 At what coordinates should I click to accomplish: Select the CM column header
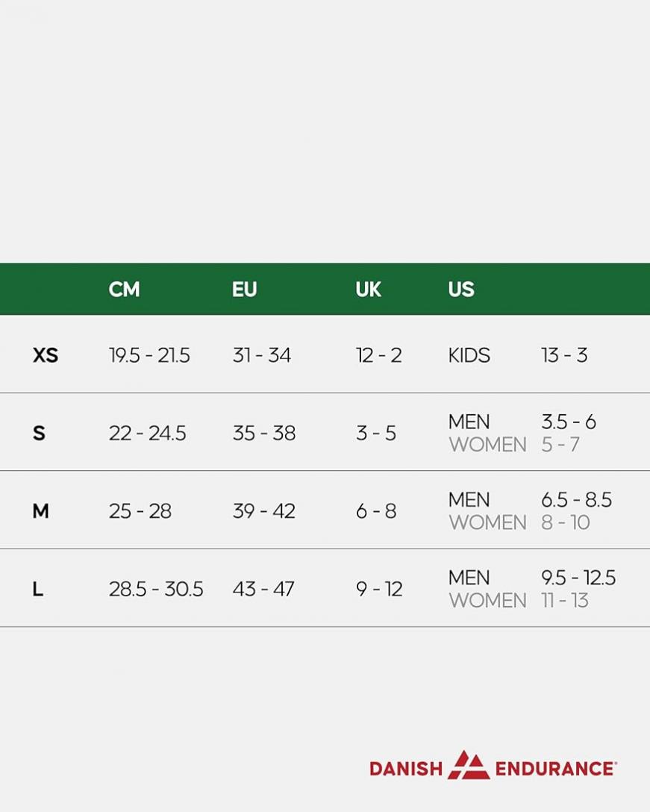pos(125,289)
